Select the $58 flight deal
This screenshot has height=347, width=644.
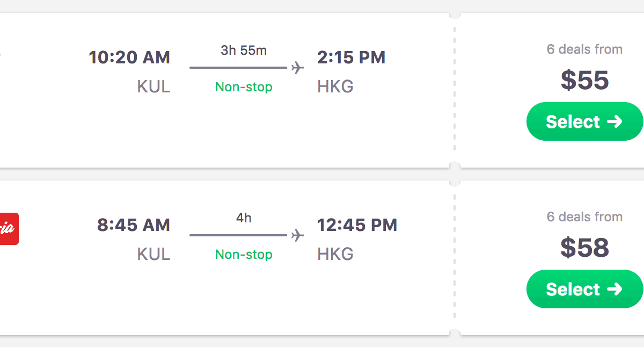click(x=584, y=289)
